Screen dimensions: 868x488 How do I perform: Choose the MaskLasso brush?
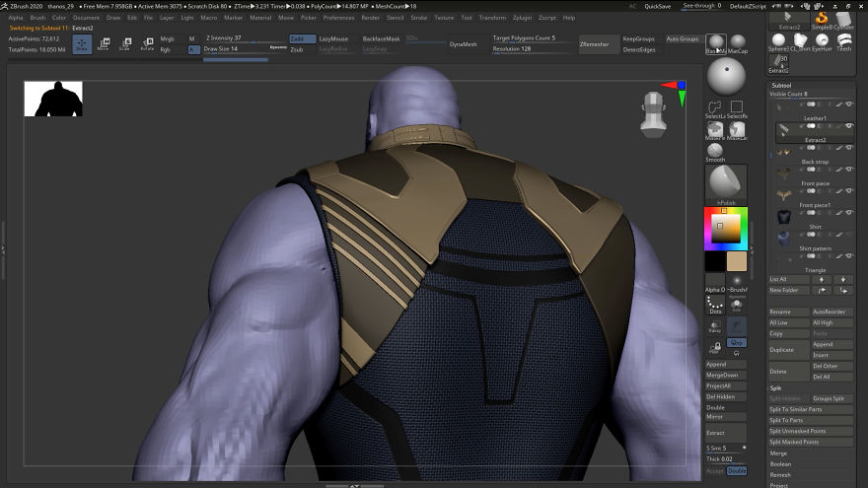point(737,130)
